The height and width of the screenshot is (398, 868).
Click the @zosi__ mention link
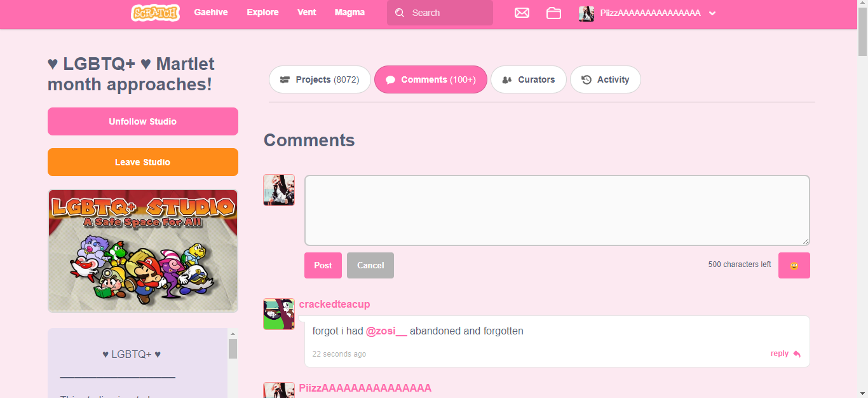[386, 331]
